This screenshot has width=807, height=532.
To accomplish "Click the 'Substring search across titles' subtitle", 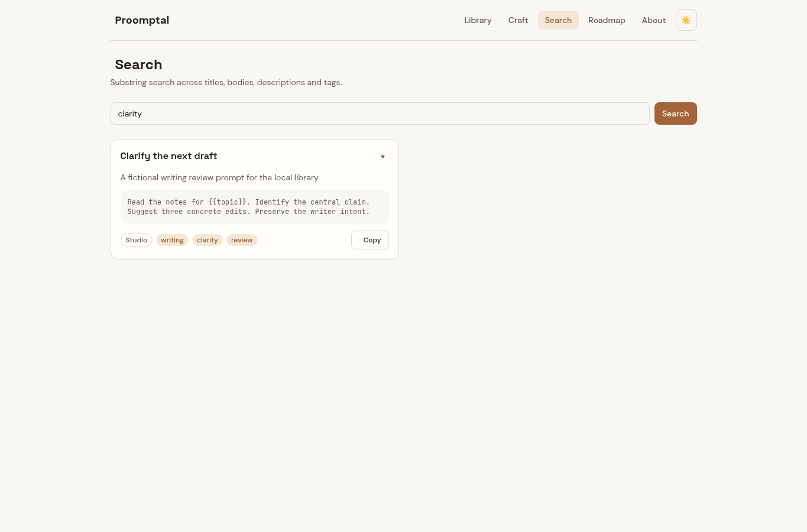I will tap(226, 82).
